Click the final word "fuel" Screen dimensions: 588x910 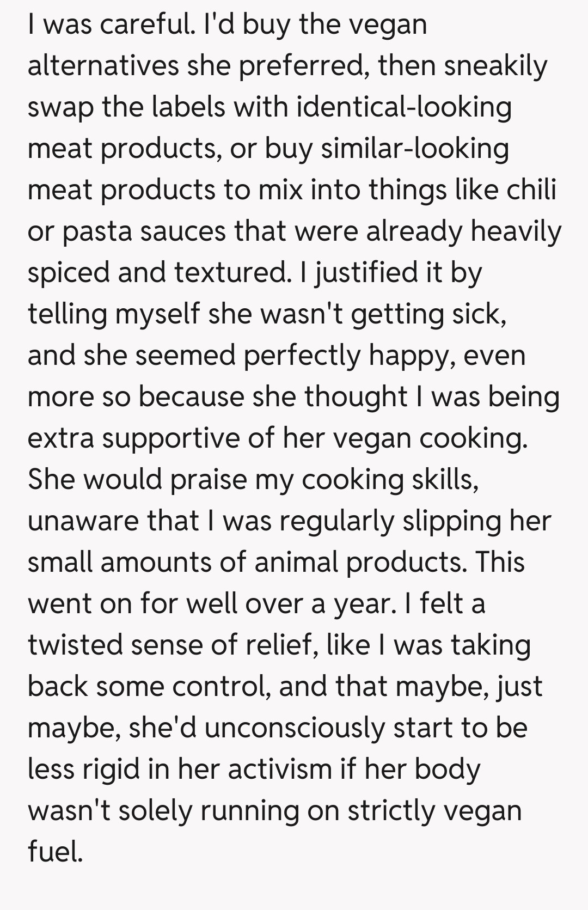(x=54, y=852)
